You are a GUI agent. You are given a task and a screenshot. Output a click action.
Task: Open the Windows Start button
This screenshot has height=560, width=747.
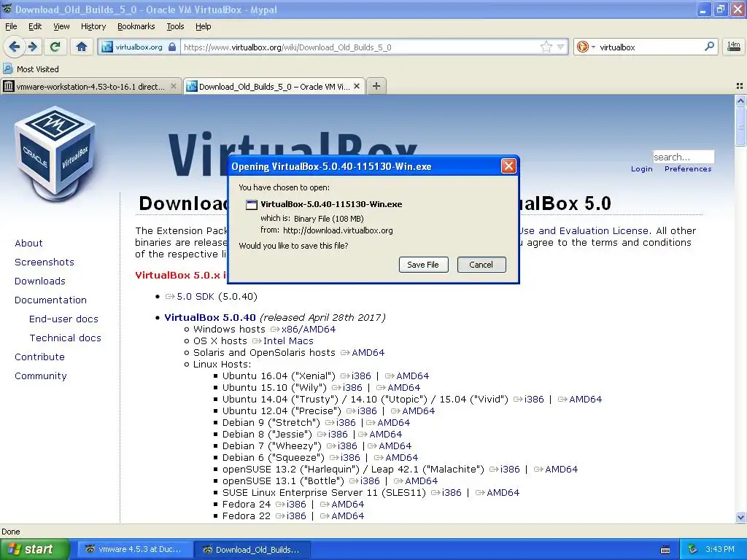34,550
